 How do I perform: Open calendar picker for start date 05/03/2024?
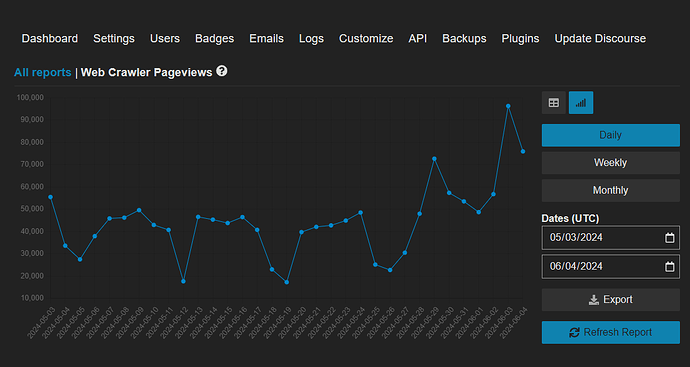[669, 238]
